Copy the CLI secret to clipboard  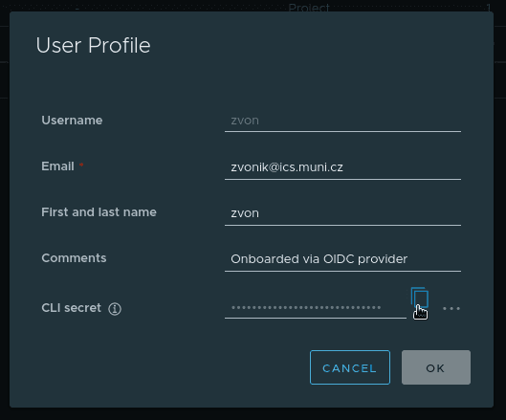click(420, 298)
